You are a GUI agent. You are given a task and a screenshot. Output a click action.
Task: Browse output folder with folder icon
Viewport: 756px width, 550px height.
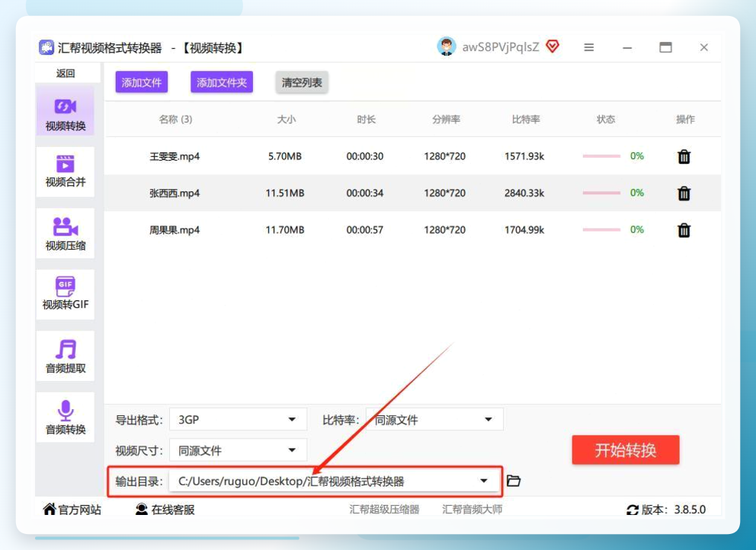[x=514, y=481]
